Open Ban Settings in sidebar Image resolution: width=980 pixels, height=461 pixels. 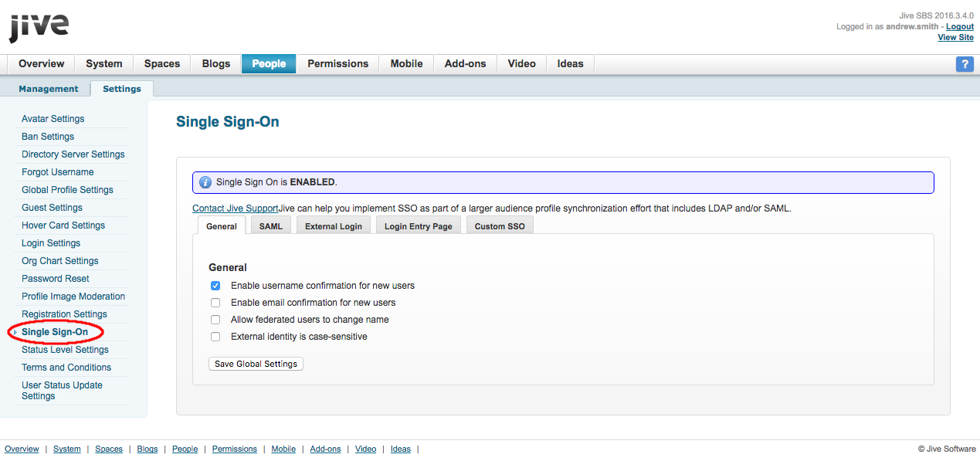pos(48,137)
